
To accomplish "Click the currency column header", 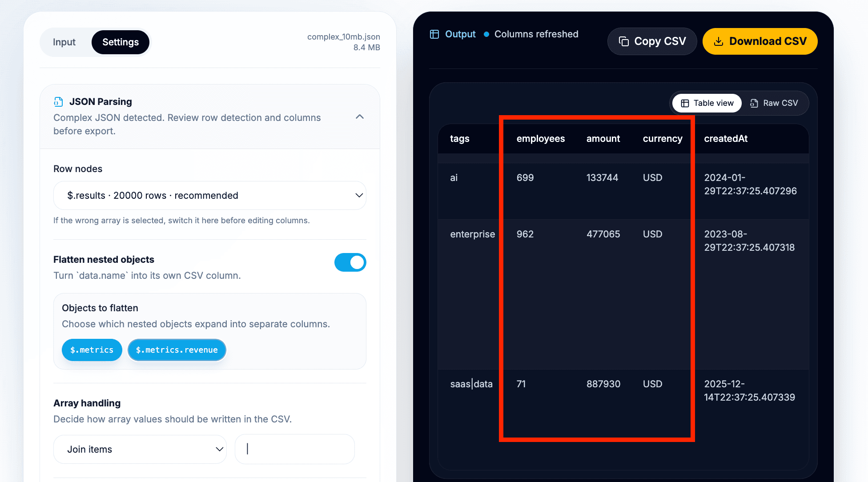I will coord(663,139).
